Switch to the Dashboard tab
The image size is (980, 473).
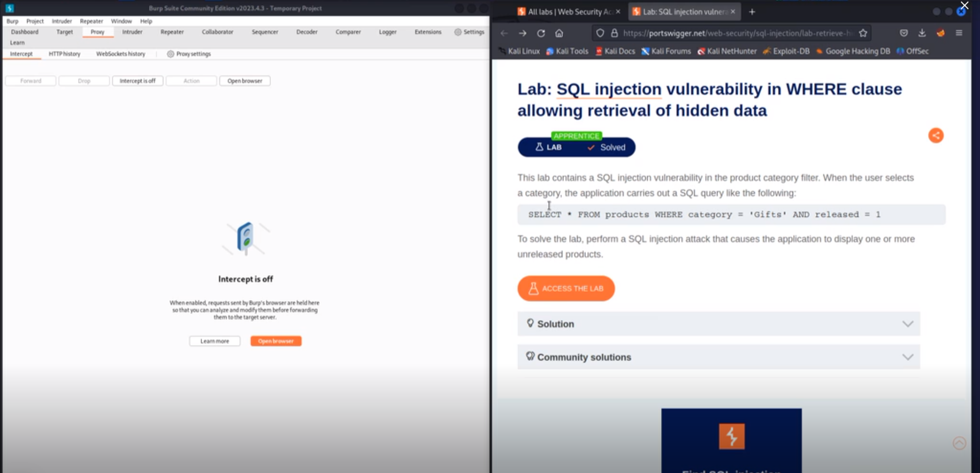click(x=24, y=32)
